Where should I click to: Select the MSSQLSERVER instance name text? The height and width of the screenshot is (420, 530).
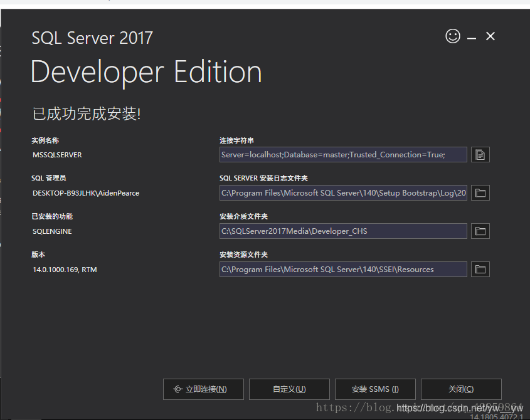click(x=57, y=155)
